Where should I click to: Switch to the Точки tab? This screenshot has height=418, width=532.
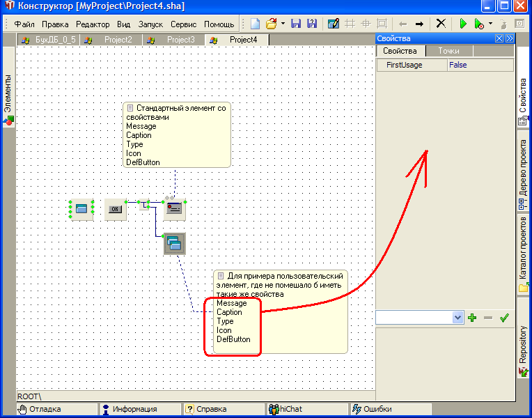coord(448,51)
